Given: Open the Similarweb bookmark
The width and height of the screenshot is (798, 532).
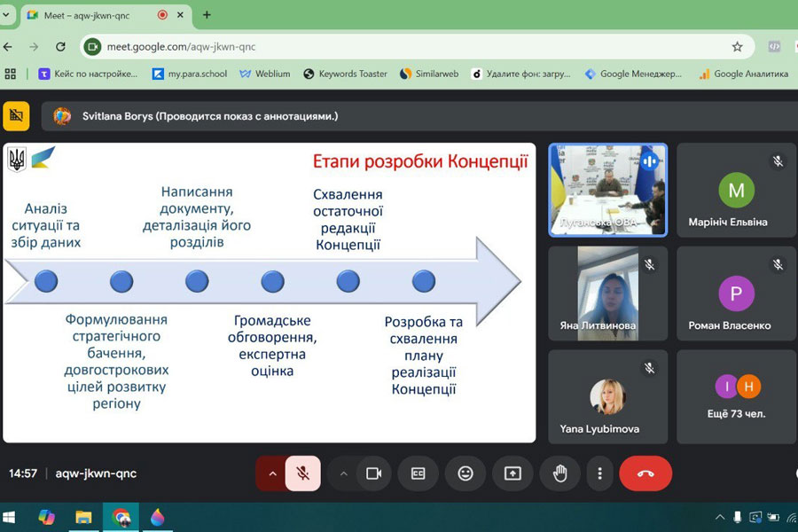Looking at the screenshot, I should (x=429, y=74).
